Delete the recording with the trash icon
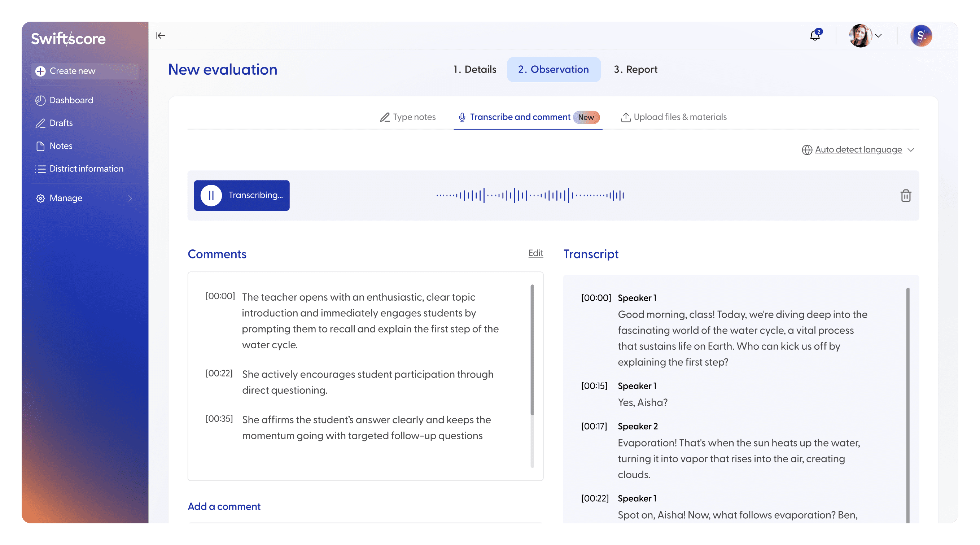The width and height of the screenshot is (980, 545). pyautogui.click(x=906, y=195)
